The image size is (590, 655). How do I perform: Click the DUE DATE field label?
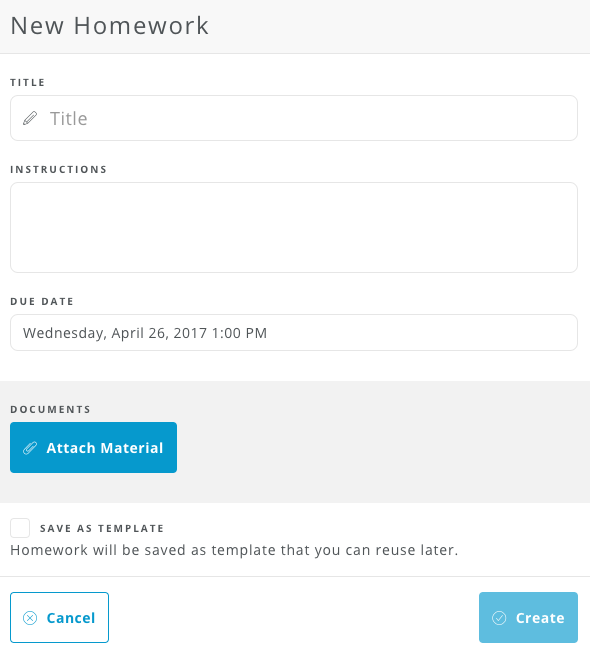42,301
